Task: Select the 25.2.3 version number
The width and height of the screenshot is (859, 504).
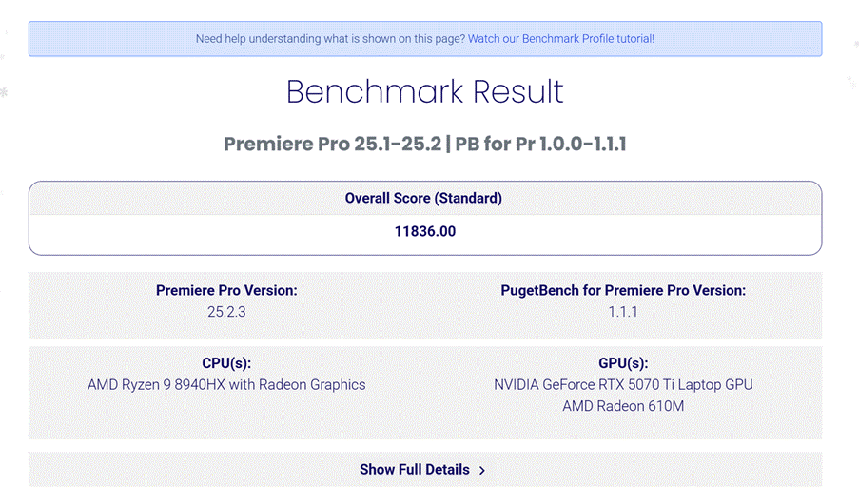Action: click(226, 311)
